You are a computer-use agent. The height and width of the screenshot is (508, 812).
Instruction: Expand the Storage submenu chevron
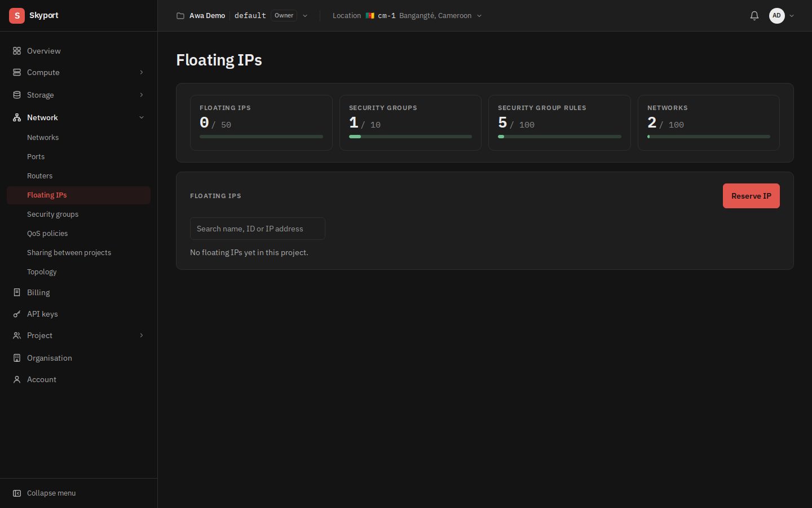[x=142, y=95]
